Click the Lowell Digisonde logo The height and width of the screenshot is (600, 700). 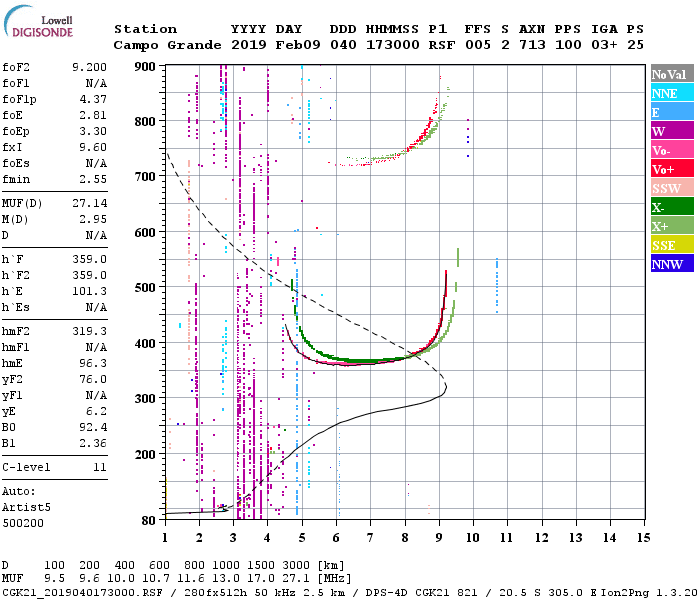tap(38, 21)
